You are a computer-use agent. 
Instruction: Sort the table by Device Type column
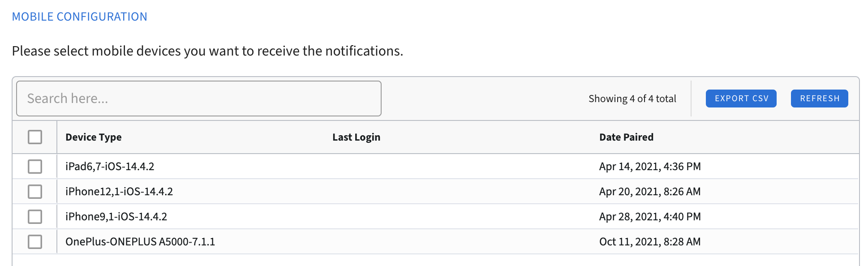(94, 137)
